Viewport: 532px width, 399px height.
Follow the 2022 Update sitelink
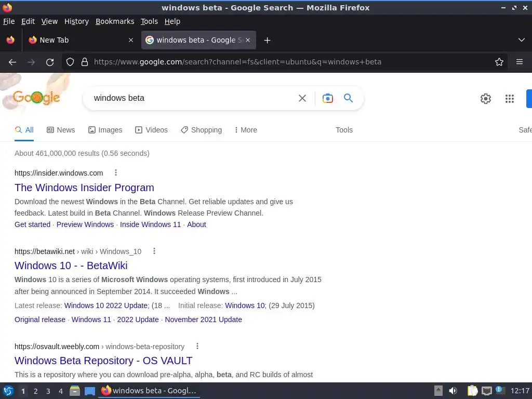(138, 320)
